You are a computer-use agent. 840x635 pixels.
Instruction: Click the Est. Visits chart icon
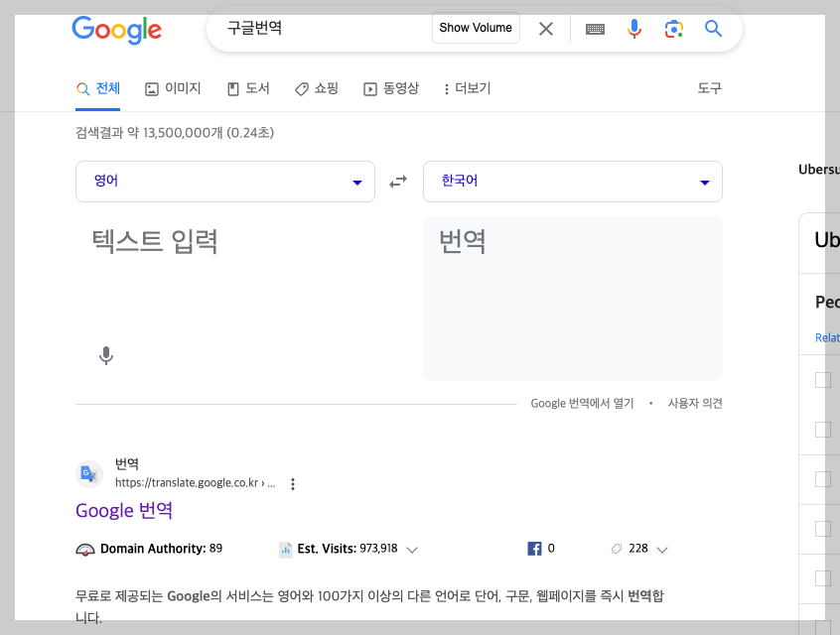point(286,550)
